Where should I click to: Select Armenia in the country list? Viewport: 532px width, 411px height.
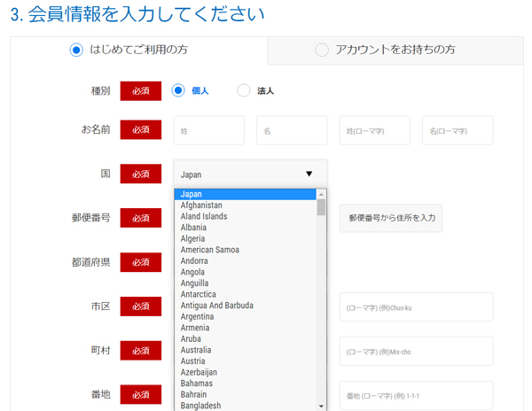click(x=245, y=328)
